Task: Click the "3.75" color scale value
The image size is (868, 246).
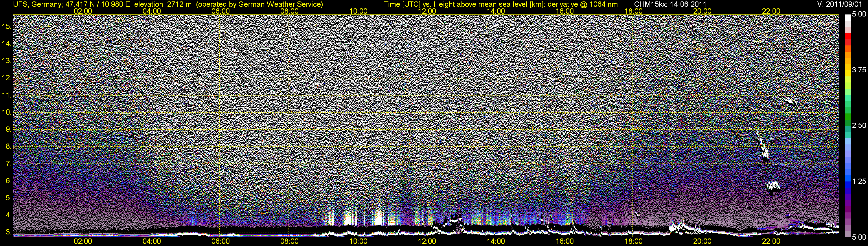Action: click(x=859, y=70)
